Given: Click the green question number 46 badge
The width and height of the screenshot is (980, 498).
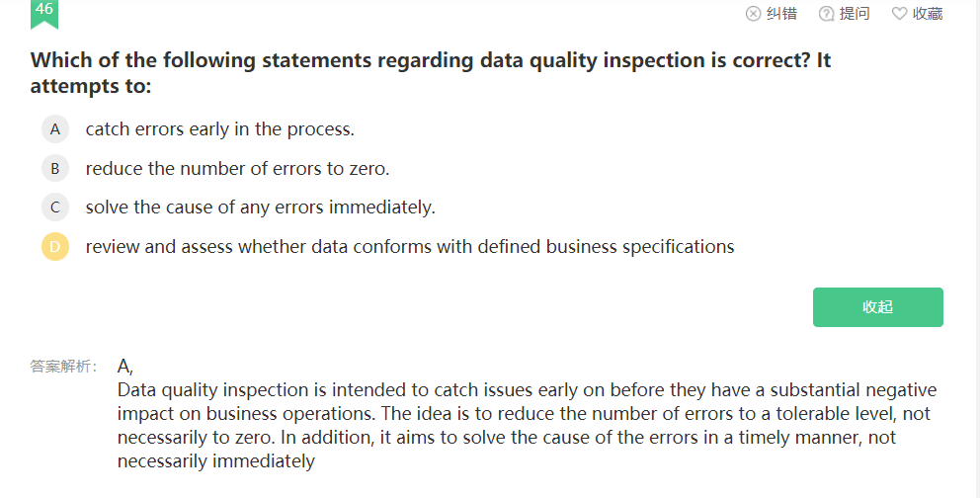Looking at the screenshot, I should tap(44, 13).
